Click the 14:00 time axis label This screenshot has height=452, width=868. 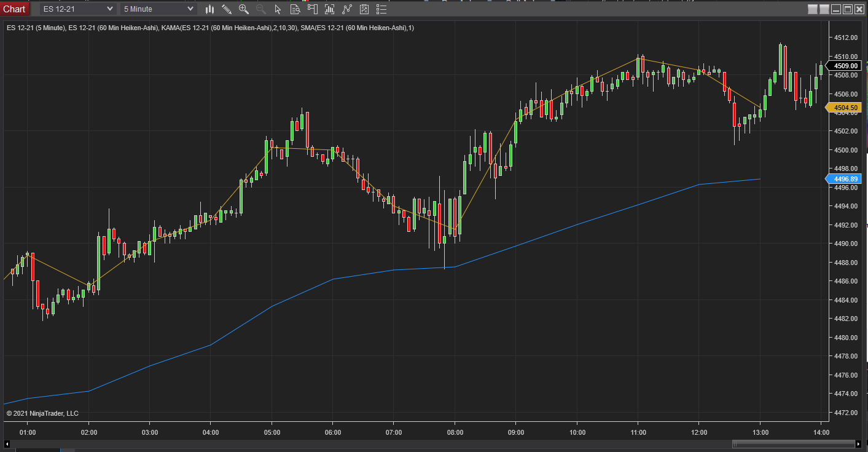click(x=821, y=432)
